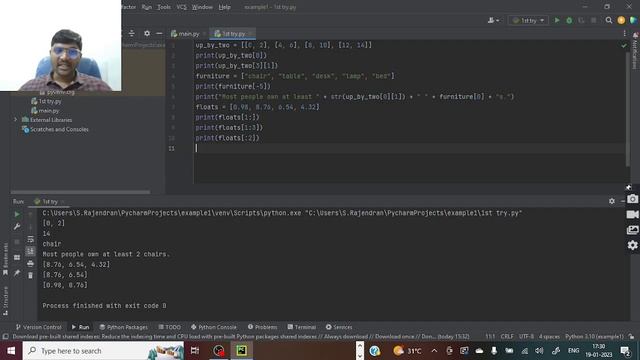The height and width of the screenshot is (360, 640).
Task: Expand External Libraries node
Action: [16, 120]
